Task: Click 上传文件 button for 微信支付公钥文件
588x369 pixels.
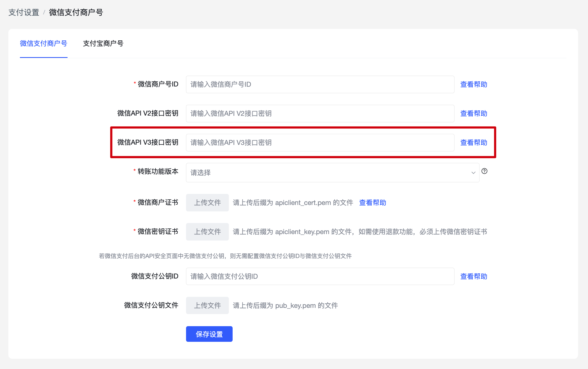Action: coord(207,305)
